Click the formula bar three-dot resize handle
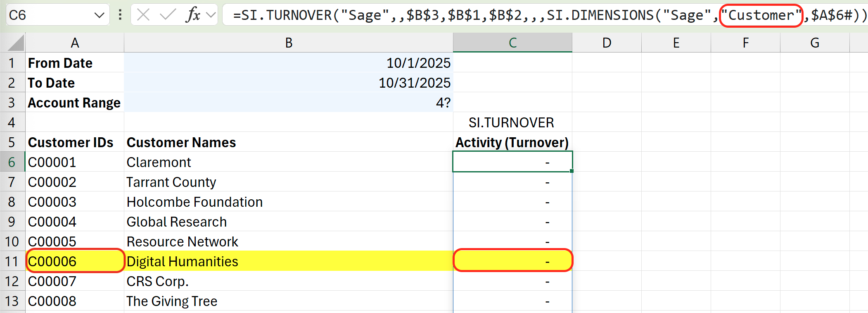The height and width of the screenshot is (313, 868). [x=120, y=15]
